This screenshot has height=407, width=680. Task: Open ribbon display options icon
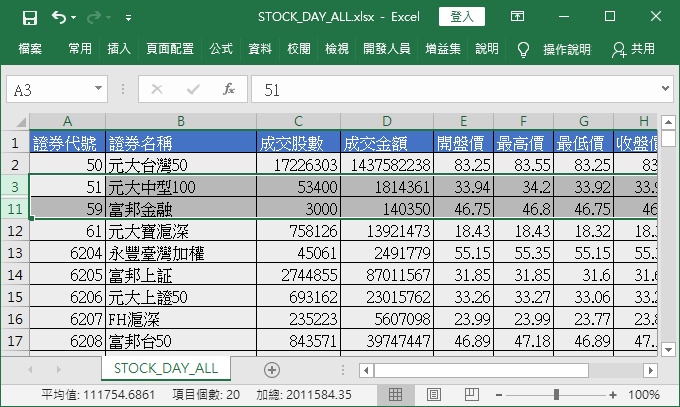click(517, 16)
